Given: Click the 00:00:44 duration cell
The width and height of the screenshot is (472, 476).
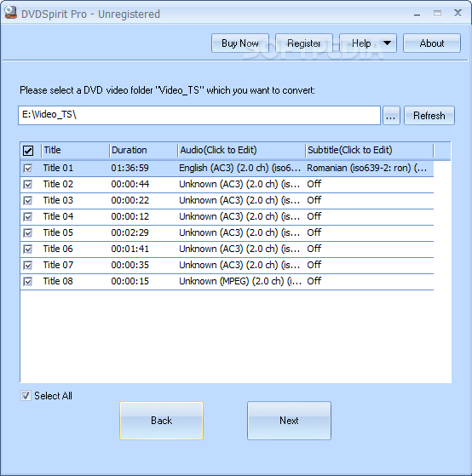Looking at the screenshot, I should [x=130, y=184].
